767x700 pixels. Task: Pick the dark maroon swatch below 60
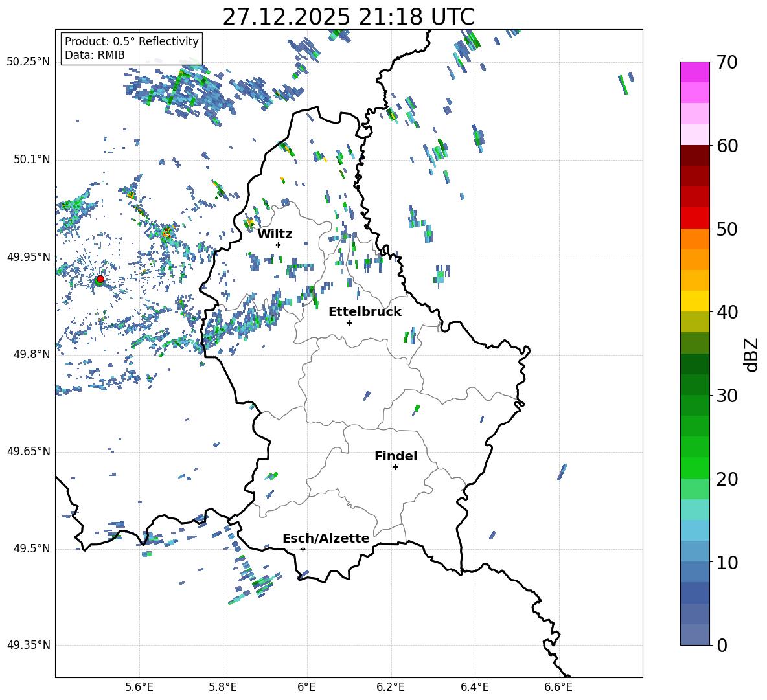pos(695,155)
